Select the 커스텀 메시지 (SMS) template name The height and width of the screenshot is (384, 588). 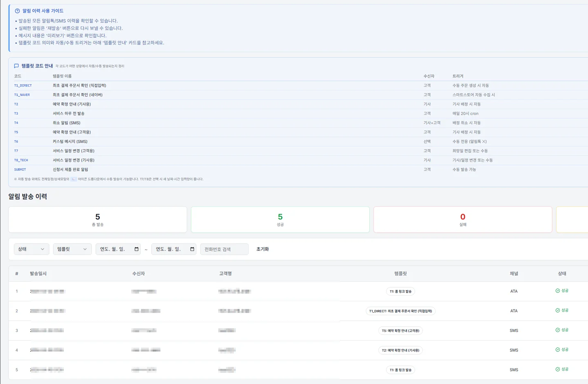[x=70, y=142]
